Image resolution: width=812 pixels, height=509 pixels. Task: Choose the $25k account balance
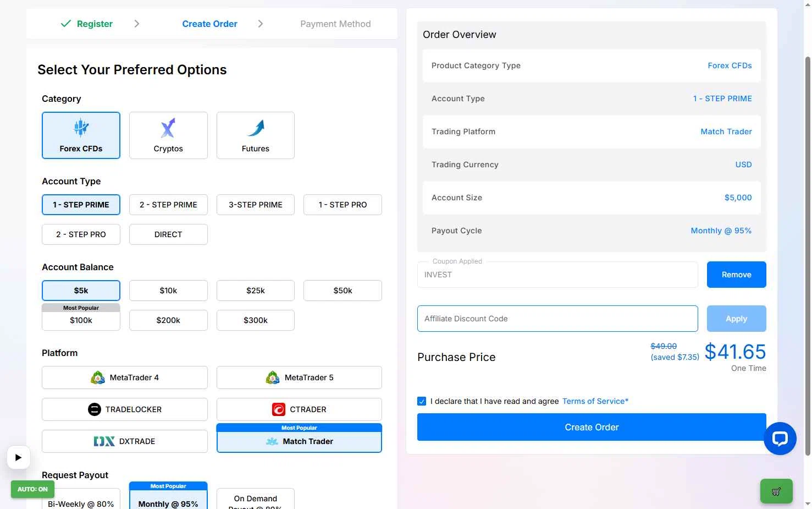click(x=256, y=291)
